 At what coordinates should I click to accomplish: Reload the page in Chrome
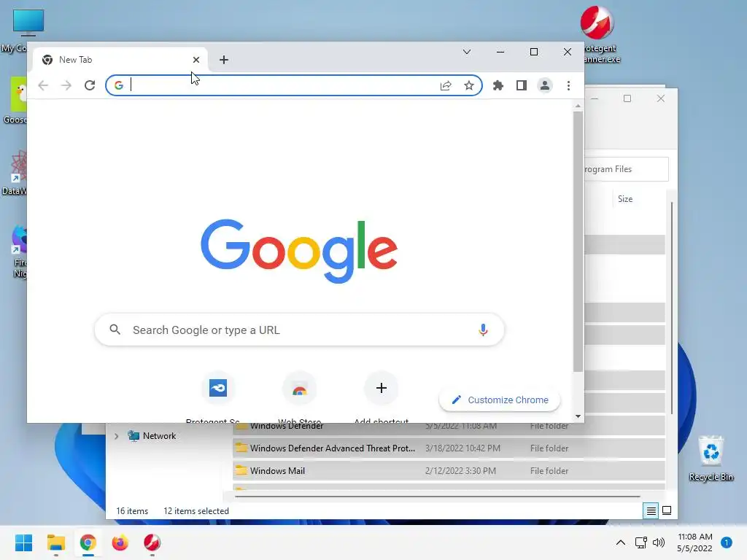pos(90,85)
